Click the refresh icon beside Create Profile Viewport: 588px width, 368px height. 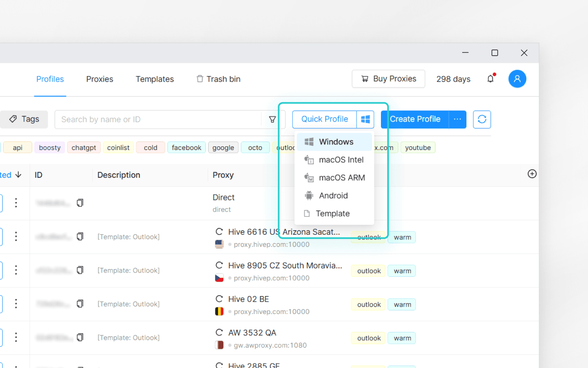482,119
